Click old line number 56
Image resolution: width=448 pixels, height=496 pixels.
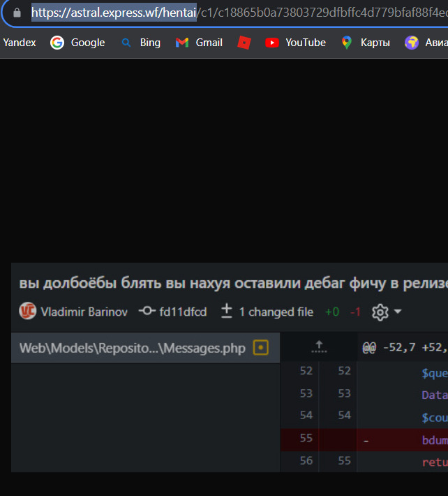[x=306, y=460]
